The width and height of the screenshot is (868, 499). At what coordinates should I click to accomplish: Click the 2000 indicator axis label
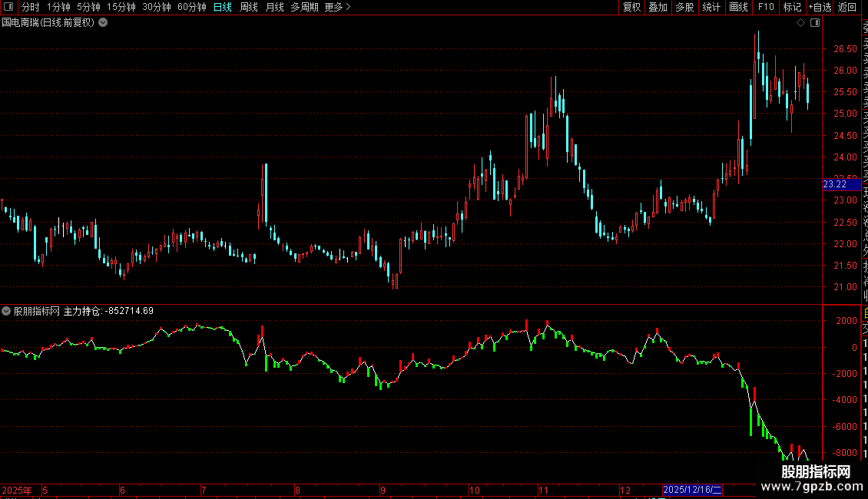[x=846, y=321]
